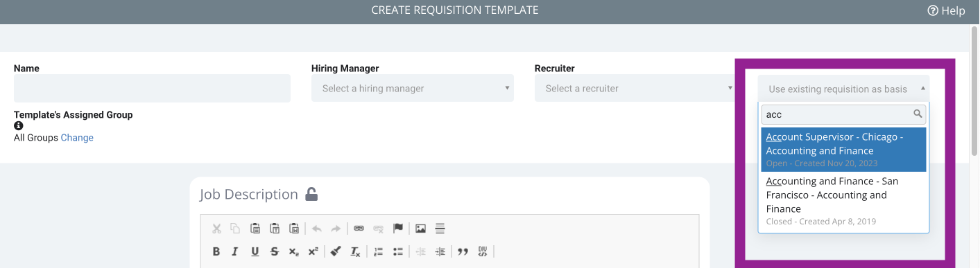Select Account Supervisor - Chicago requisition
The width and height of the screenshot is (980, 268).
click(x=843, y=150)
